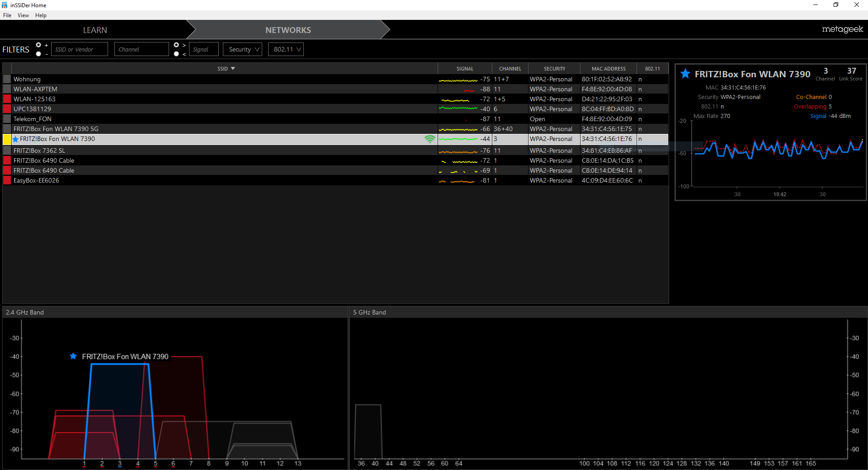
Task: Click the signal history graph in details panel
Action: point(778,154)
